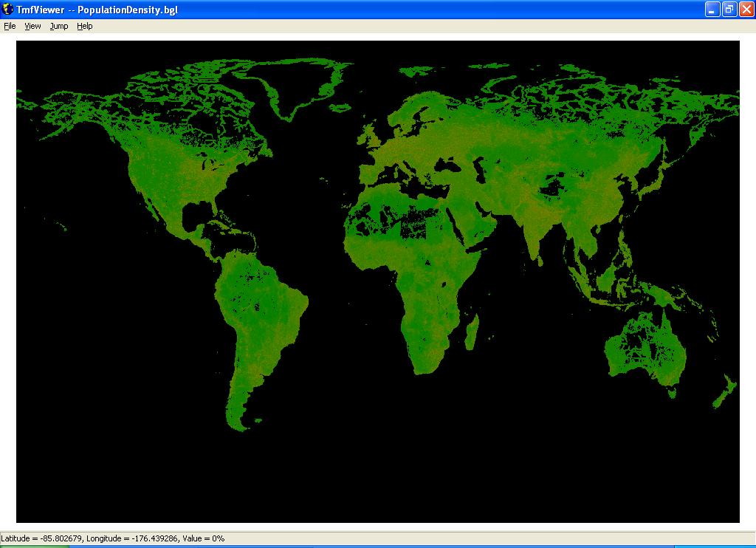This screenshot has height=548, width=756.
Task: Restore down the TmfViewer window
Action: click(x=729, y=9)
